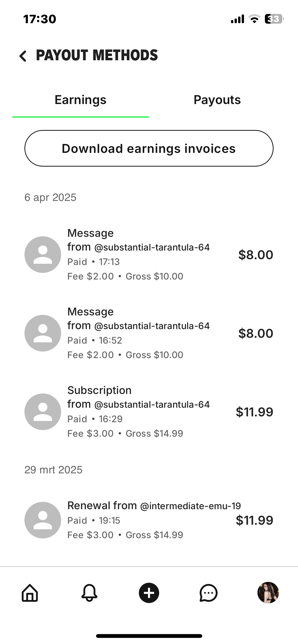Tap @substantial-tarantula-64 in Subscription entry
298x644 pixels.
click(x=152, y=405)
